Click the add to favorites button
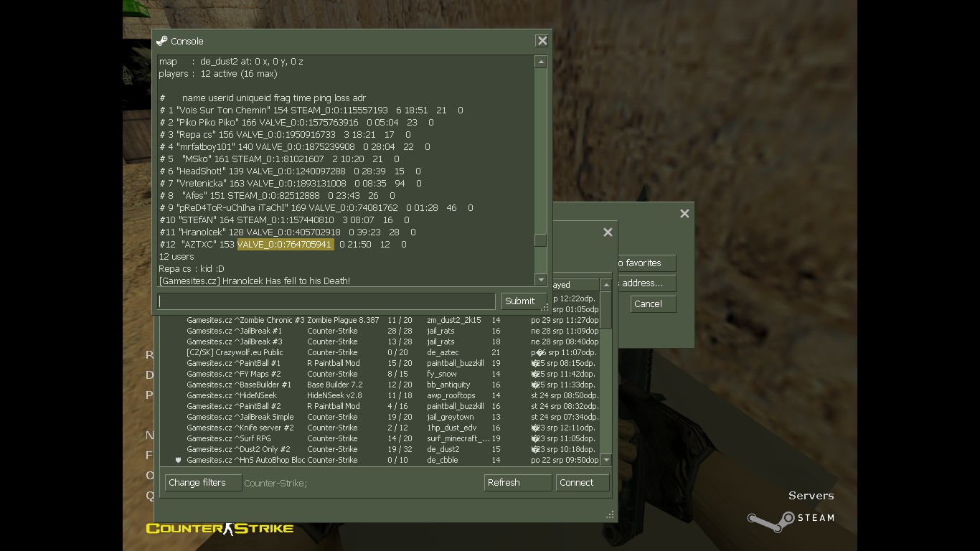980x551 pixels. click(646, 263)
